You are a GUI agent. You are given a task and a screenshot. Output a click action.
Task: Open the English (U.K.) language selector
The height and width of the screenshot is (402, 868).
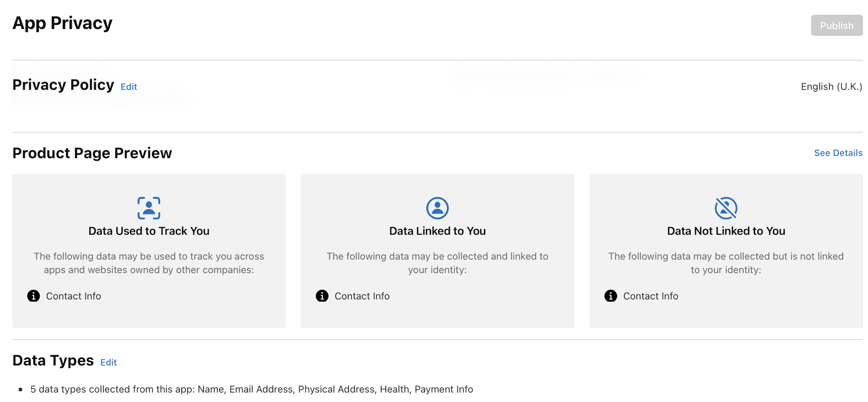[831, 86]
